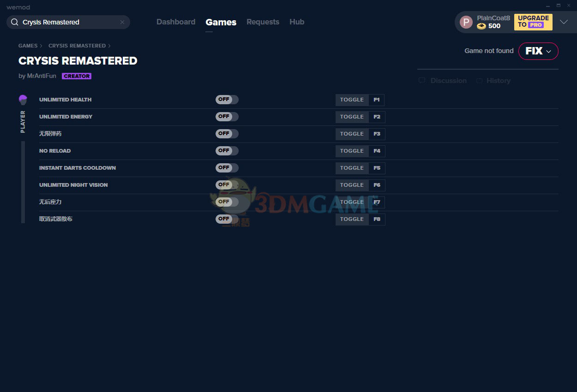Enable the 取消武器散布 switch
The image size is (577, 392).
pos(227,219)
